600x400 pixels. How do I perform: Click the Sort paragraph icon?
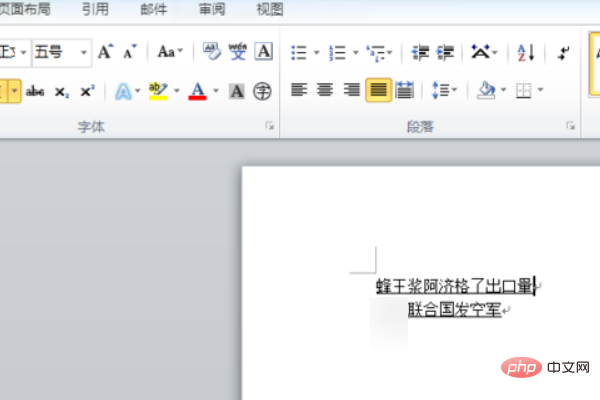pyautogui.click(x=527, y=51)
